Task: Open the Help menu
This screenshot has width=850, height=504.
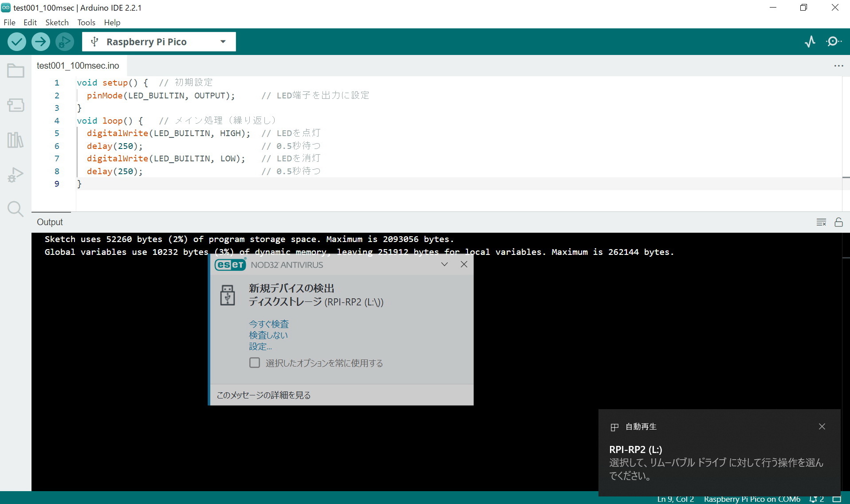Action: coord(112,22)
